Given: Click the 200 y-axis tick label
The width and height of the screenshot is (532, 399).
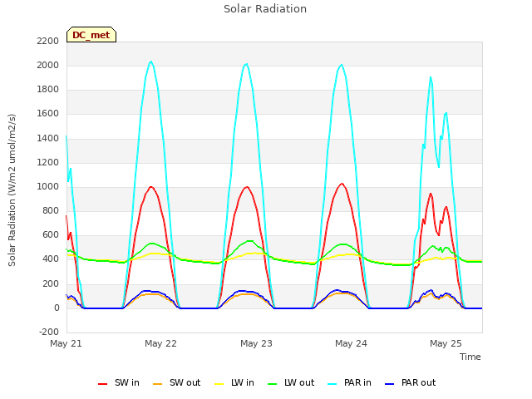Looking at the screenshot, I should (51, 283).
